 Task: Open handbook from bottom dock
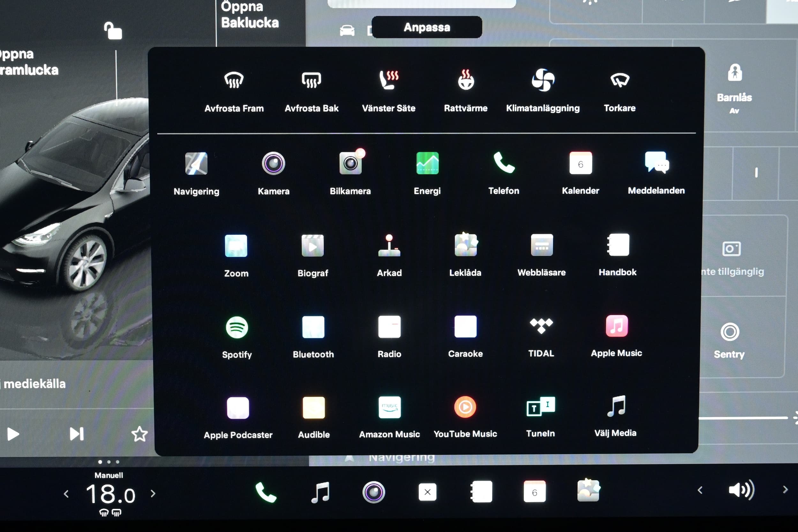click(481, 491)
